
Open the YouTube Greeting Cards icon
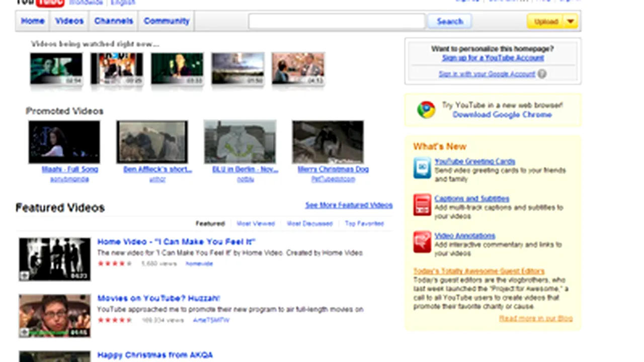click(422, 168)
